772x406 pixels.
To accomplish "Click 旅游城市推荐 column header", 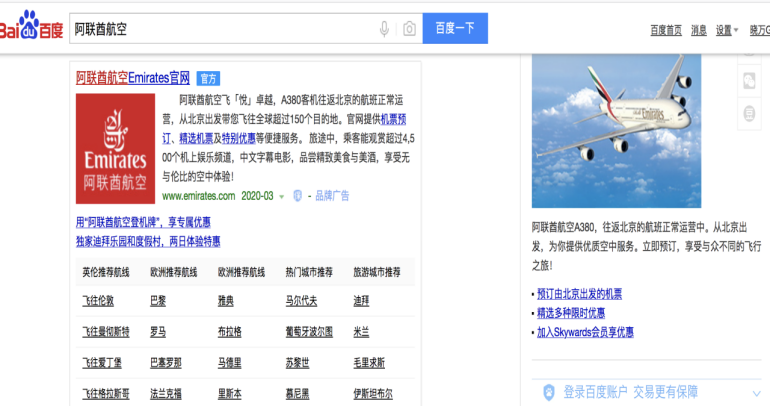I will [377, 272].
